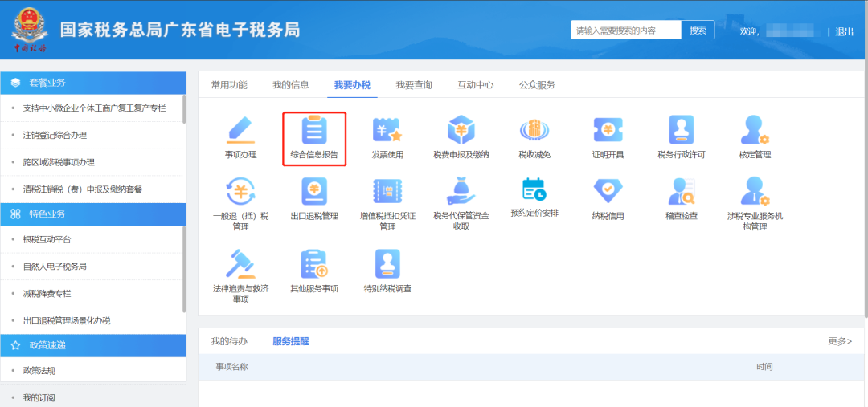This screenshot has width=868, height=407.
Task: Open the 综合信息报告 icon
Action: 314,131
